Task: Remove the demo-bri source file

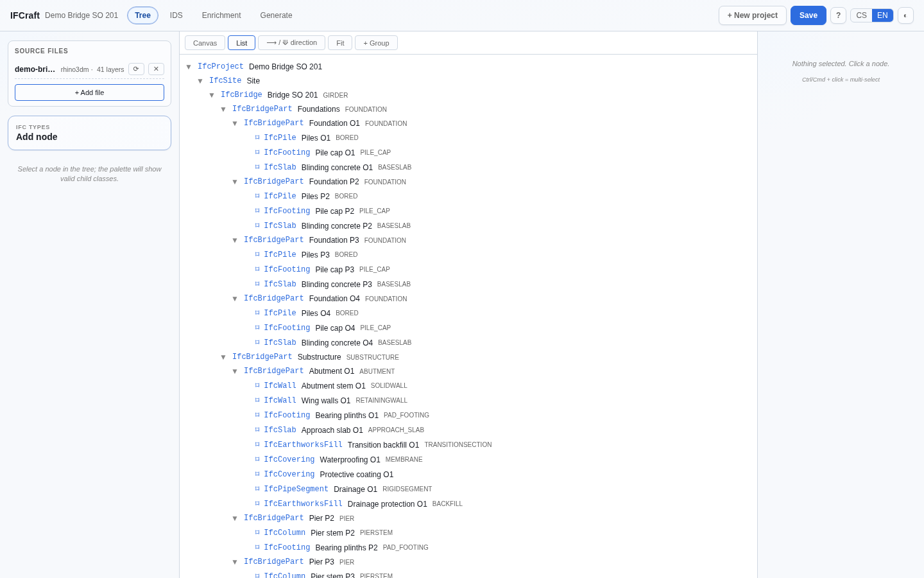Action: click(156, 69)
